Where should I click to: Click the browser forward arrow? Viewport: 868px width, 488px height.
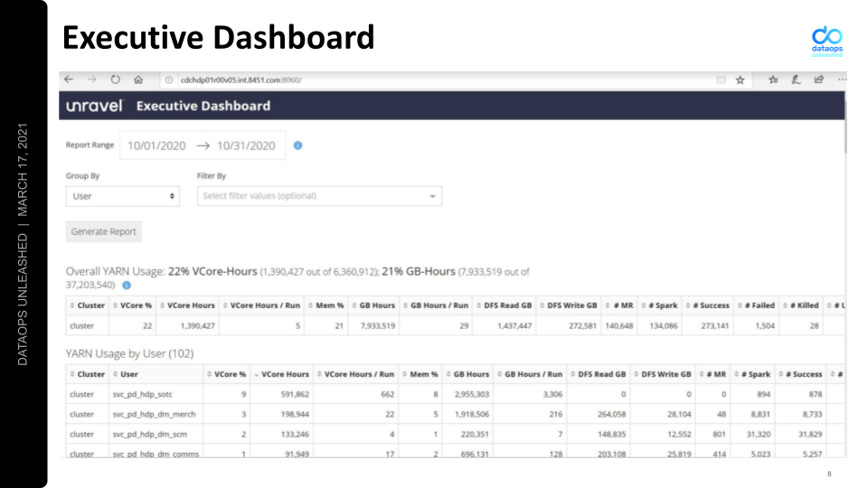(x=92, y=80)
